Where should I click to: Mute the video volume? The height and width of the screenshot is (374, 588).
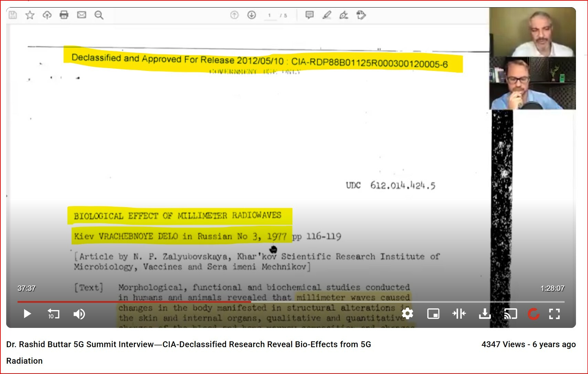click(79, 314)
